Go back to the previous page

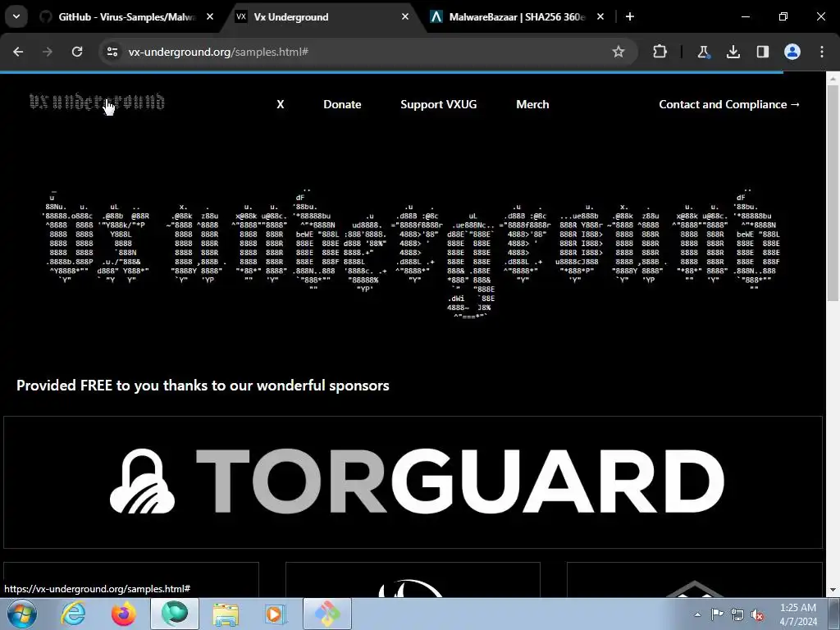[18, 52]
